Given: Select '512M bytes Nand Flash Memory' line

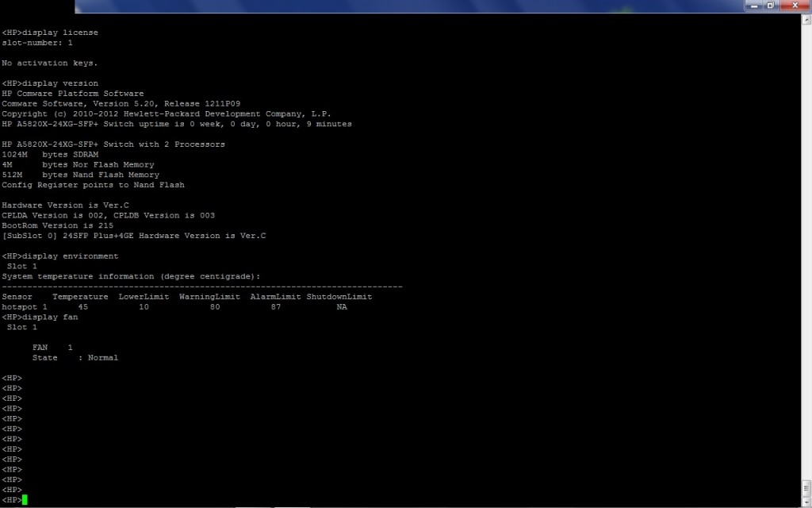Looking at the screenshot, I should [x=81, y=175].
